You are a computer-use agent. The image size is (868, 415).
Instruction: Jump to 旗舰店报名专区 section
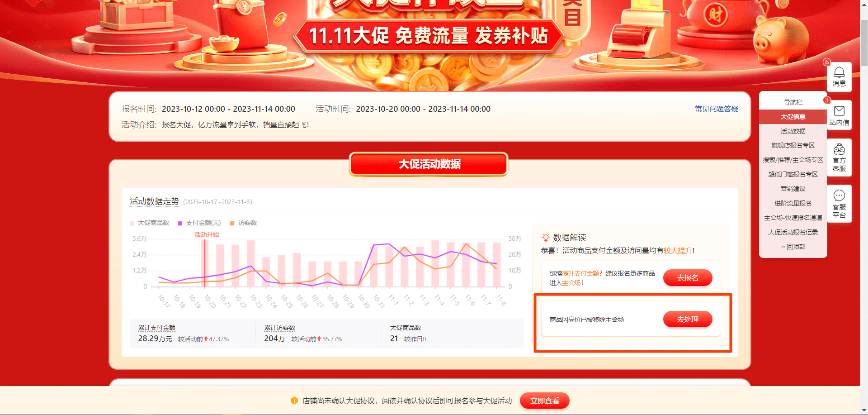(793, 145)
